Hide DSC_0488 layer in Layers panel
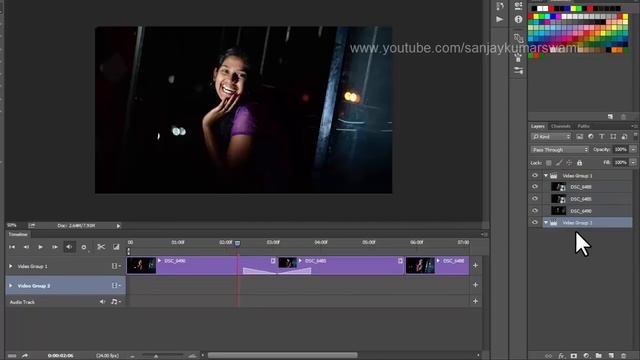Image resolution: width=640 pixels, height=360 pixels. click(535, 187)
